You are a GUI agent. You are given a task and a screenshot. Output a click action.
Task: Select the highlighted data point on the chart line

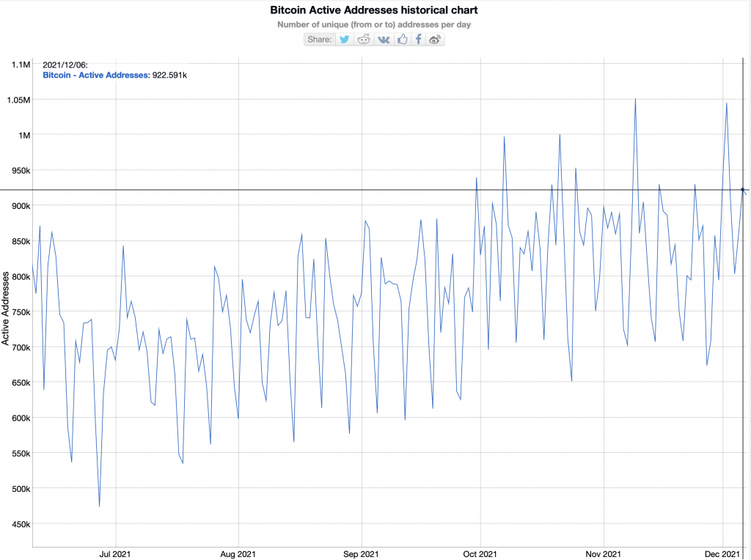pyautogui.click(x=743, y=190)
